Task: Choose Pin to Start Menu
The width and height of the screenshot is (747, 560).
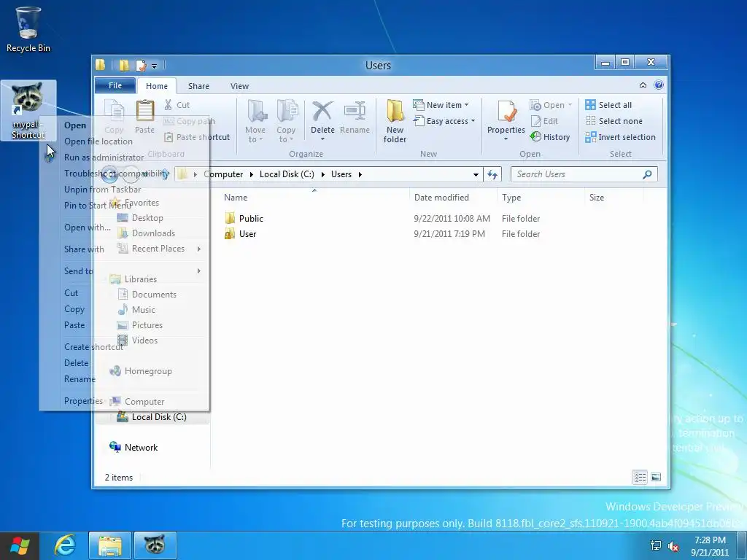Action: coord(98,206)
